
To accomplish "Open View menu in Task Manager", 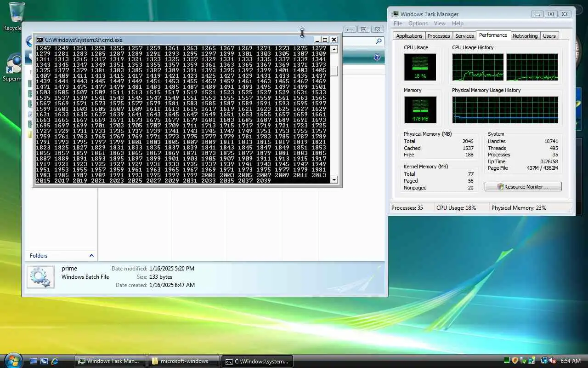I will click(440, 23).
